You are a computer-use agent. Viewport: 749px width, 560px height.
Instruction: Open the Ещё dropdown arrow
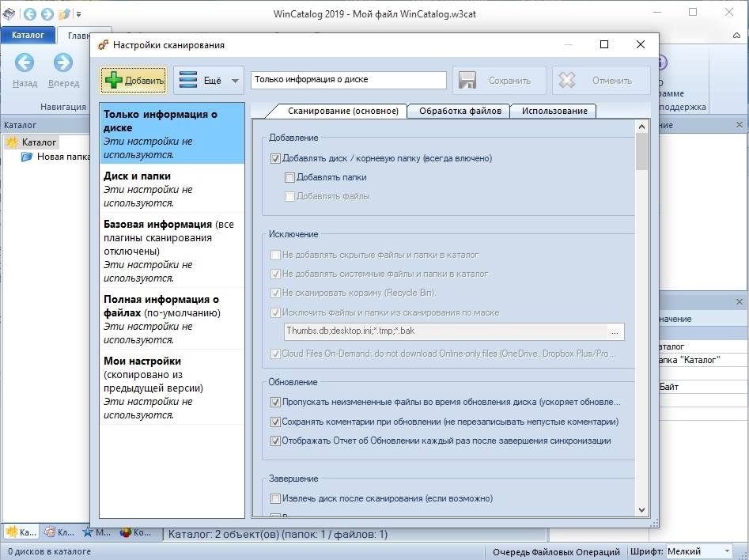point(235,81)
